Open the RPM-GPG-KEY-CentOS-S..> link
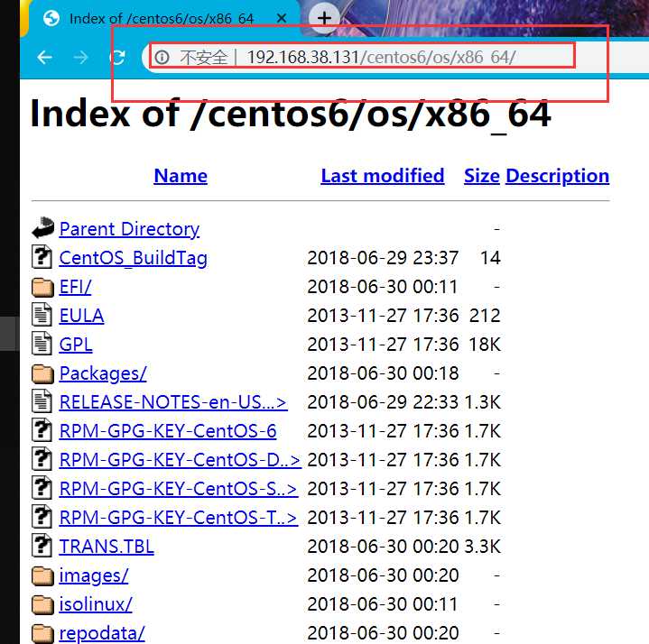Viewport: 649px width, 644px height. (x=179, y=489)
